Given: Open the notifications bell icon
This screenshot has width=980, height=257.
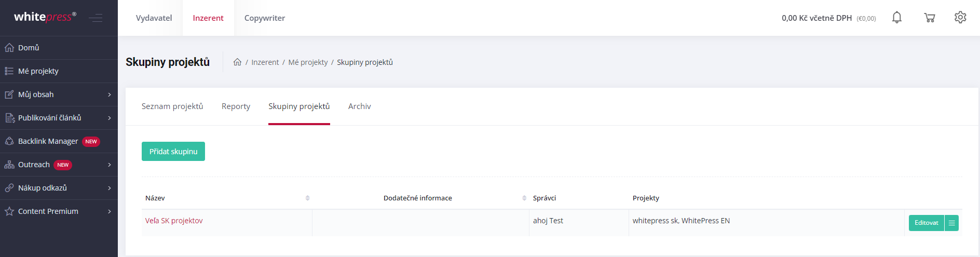Looking at the screenshot, I should point(896,18).
